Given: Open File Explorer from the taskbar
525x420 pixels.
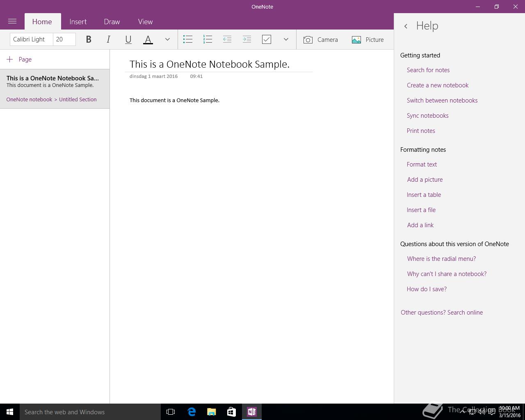Looking at the screenshot, I should click(212, 412).
